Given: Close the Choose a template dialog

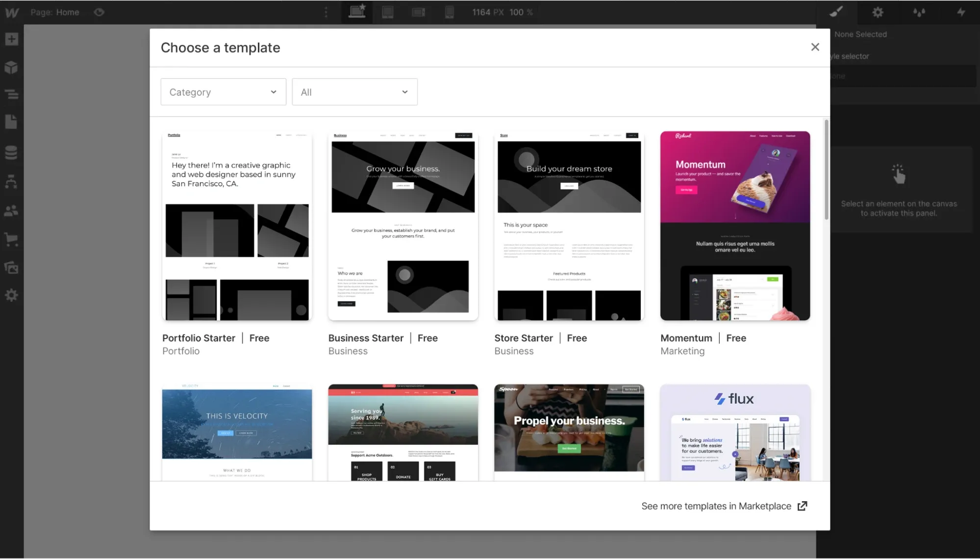Looking at the screenshot, I should 815,47.
